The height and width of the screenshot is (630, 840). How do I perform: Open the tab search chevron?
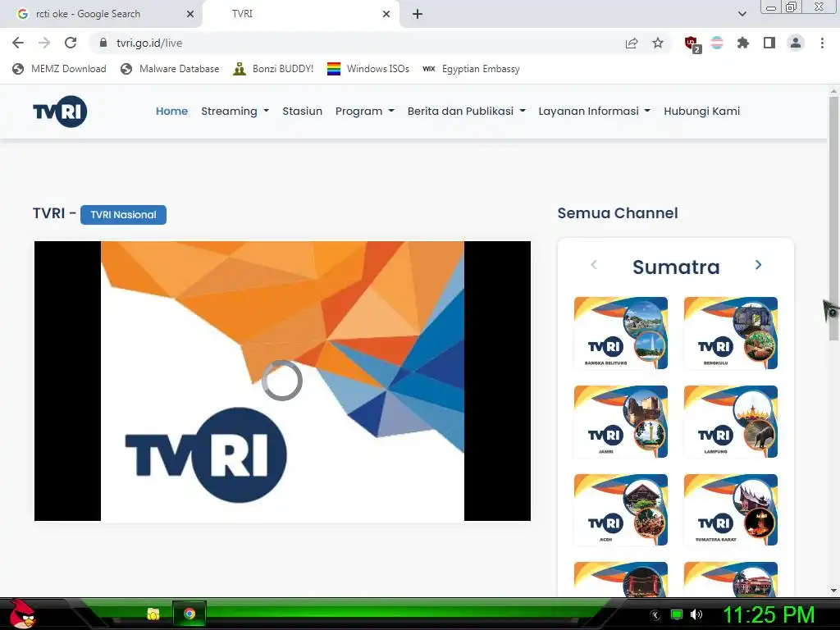pos(742,14)
